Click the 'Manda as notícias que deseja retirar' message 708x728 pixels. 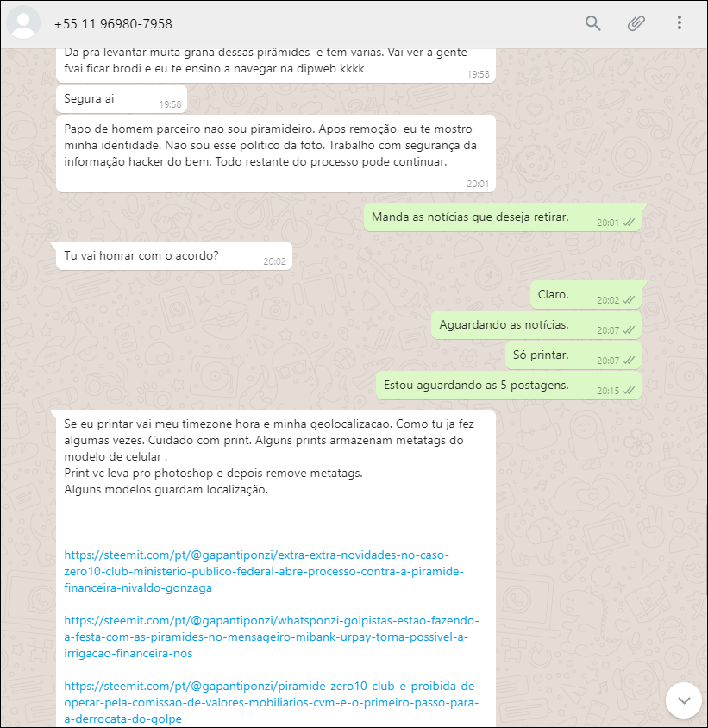tap(503, 217)
